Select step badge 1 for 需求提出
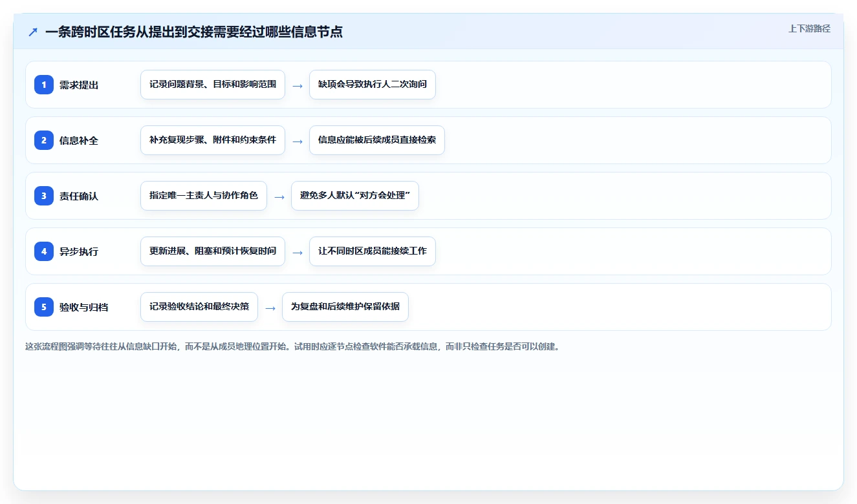 tap(44, 85)
